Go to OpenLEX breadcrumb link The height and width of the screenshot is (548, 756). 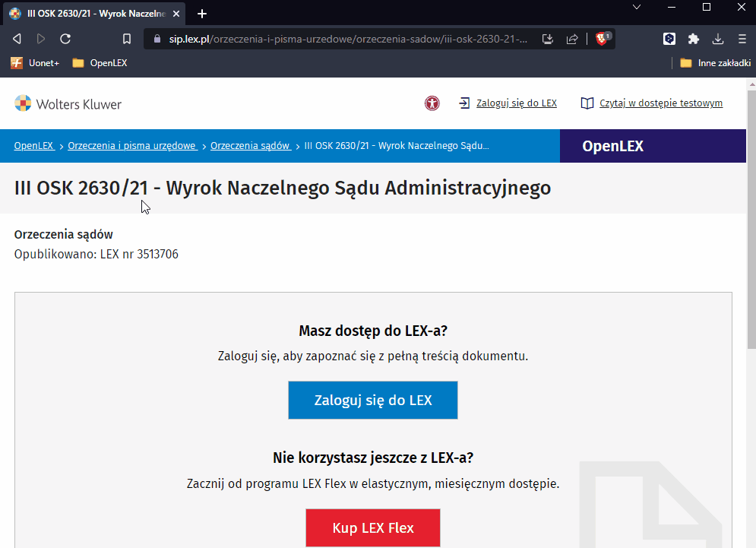tap(33, 146)
